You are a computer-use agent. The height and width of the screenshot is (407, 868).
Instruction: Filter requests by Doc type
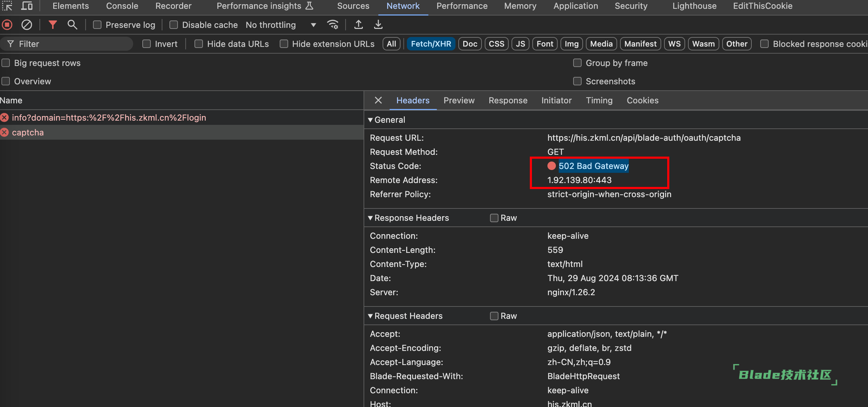pos(470,44)
